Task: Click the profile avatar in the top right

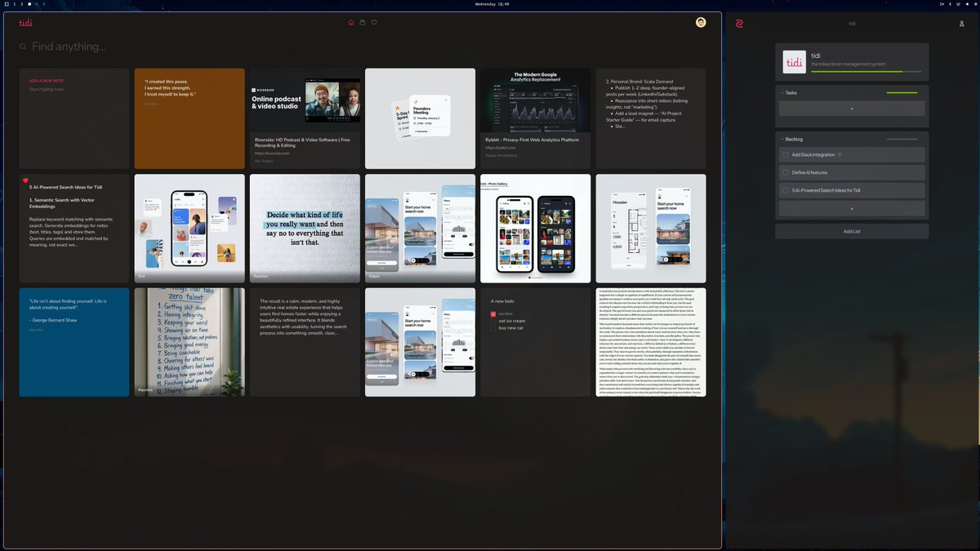Action: (x=701, y=22)
